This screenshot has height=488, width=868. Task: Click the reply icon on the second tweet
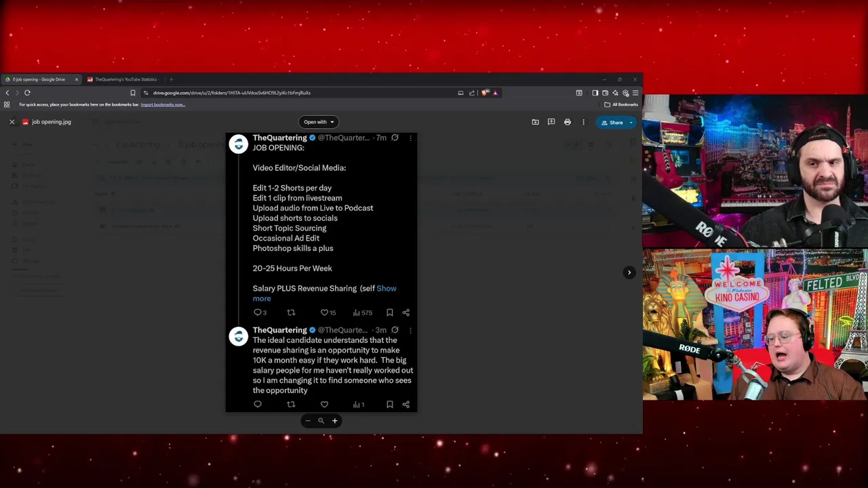pos(258,405)
